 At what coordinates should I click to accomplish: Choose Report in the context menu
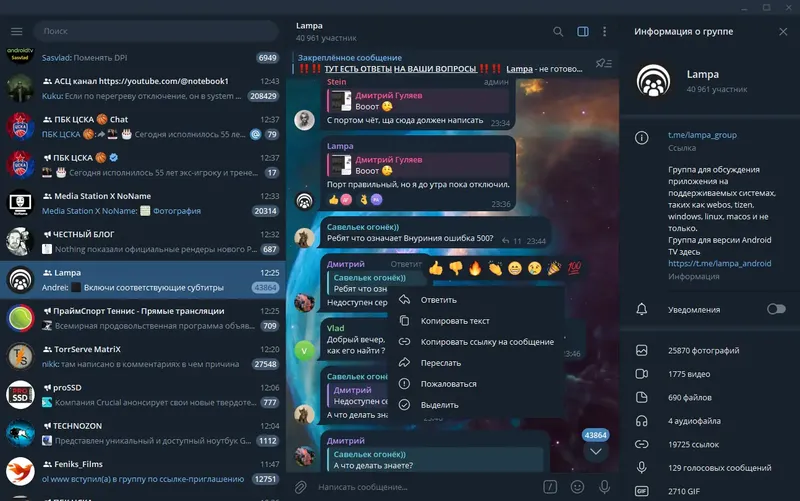(x=476, y=384)
